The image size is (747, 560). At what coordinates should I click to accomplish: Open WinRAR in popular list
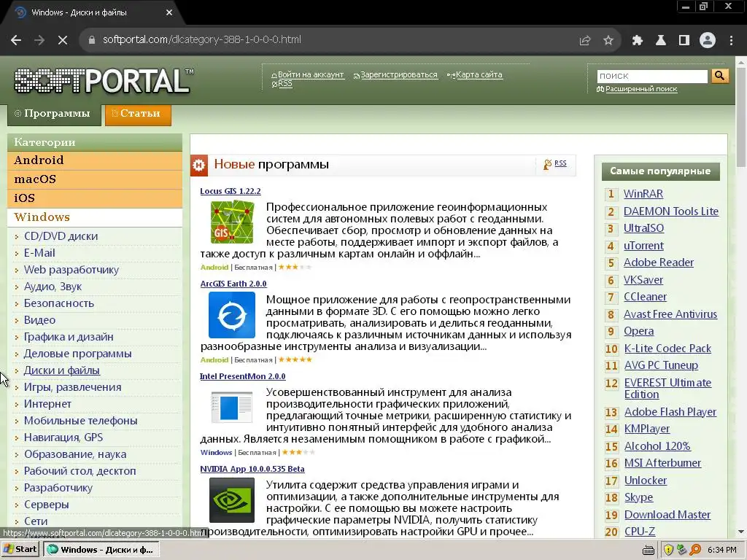click(x=643, y=194)
